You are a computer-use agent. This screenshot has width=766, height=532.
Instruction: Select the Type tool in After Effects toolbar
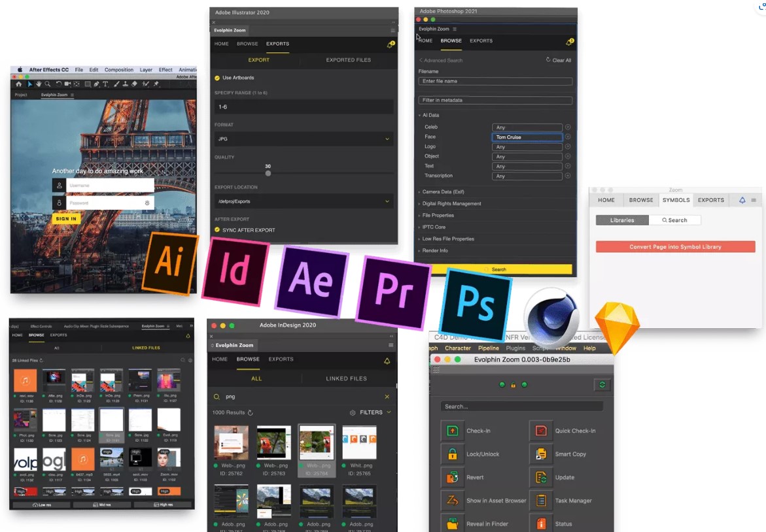click(105, 84)
